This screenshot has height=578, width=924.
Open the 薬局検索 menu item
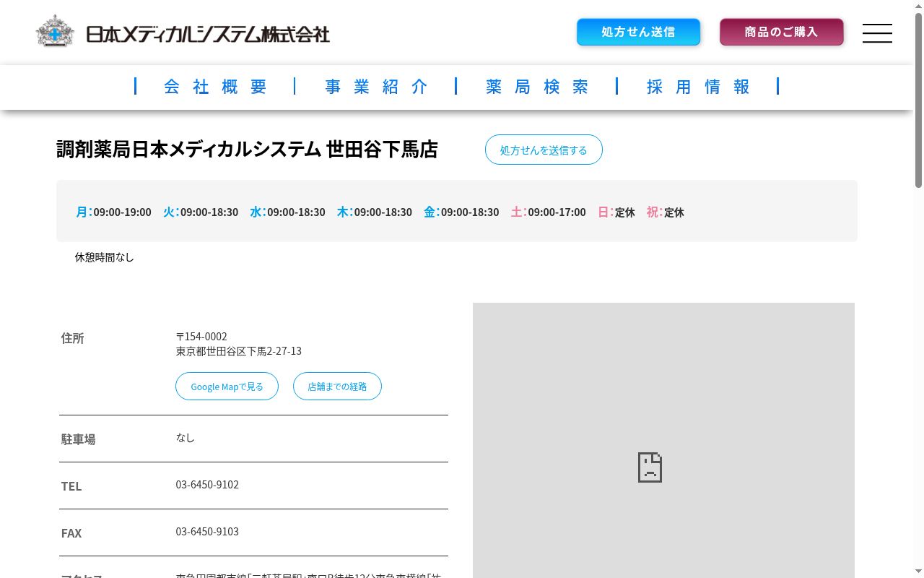pyautogui.click(x=538, y=87)
